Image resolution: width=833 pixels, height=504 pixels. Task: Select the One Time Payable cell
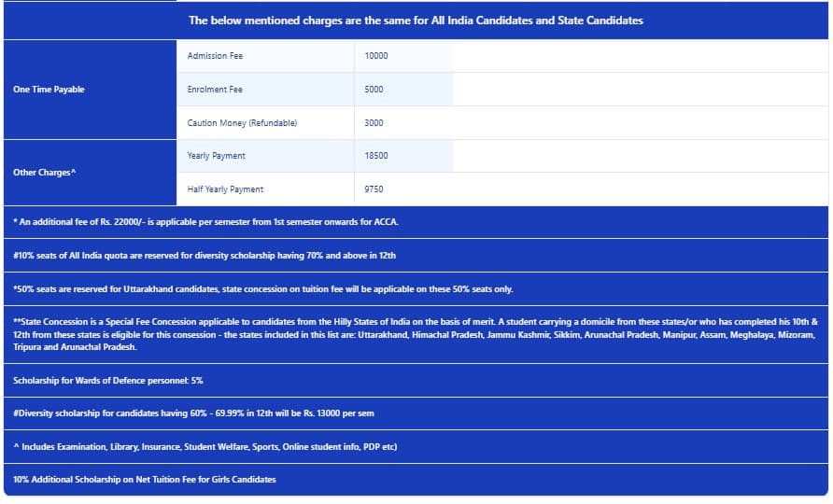[49, 90]
